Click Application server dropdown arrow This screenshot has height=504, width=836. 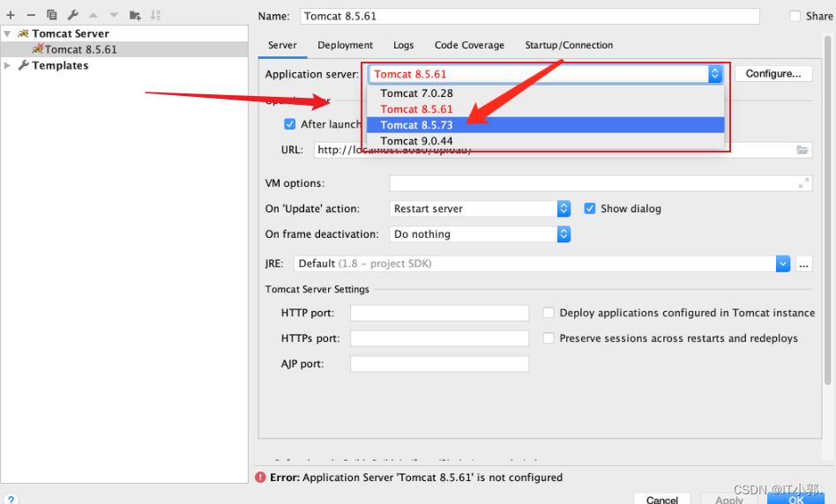(x=714, y=74)
